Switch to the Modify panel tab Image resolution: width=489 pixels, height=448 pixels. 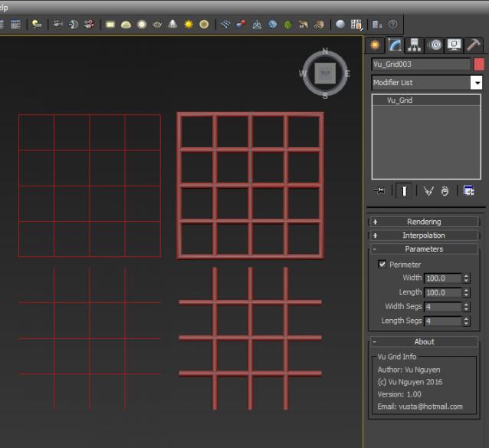coord(394,44)
